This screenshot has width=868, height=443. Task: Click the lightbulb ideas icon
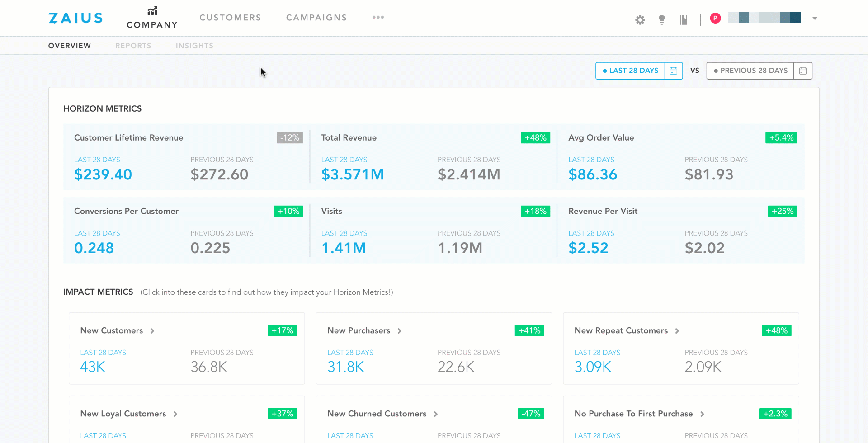pyautogui.click(x=662, y=20)
